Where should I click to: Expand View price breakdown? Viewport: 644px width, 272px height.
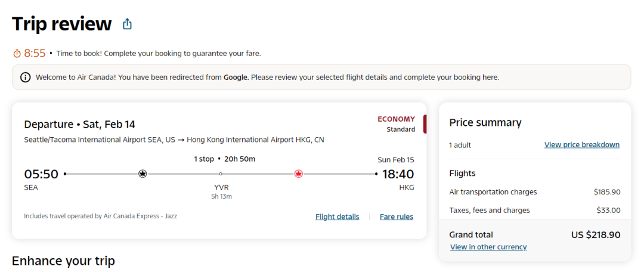581,145
